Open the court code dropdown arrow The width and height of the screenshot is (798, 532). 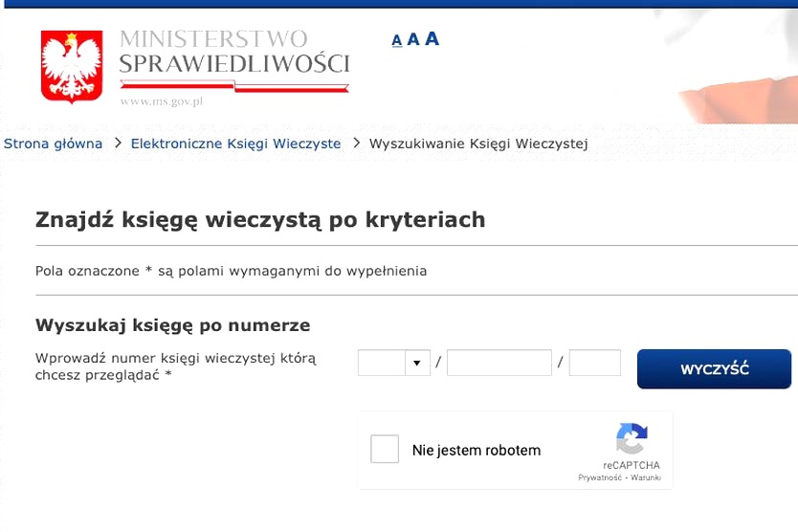tap(417, 363)
